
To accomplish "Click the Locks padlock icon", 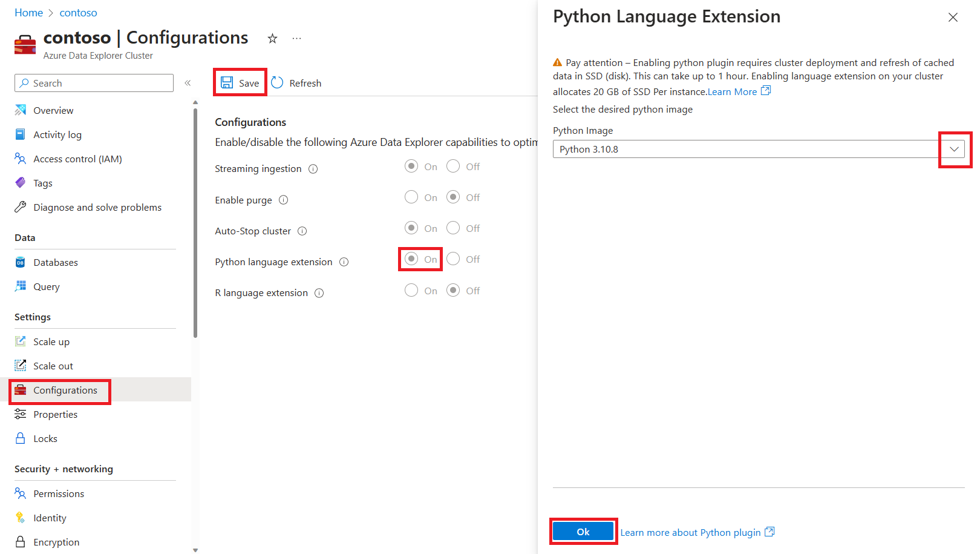I will coord(21,438).
